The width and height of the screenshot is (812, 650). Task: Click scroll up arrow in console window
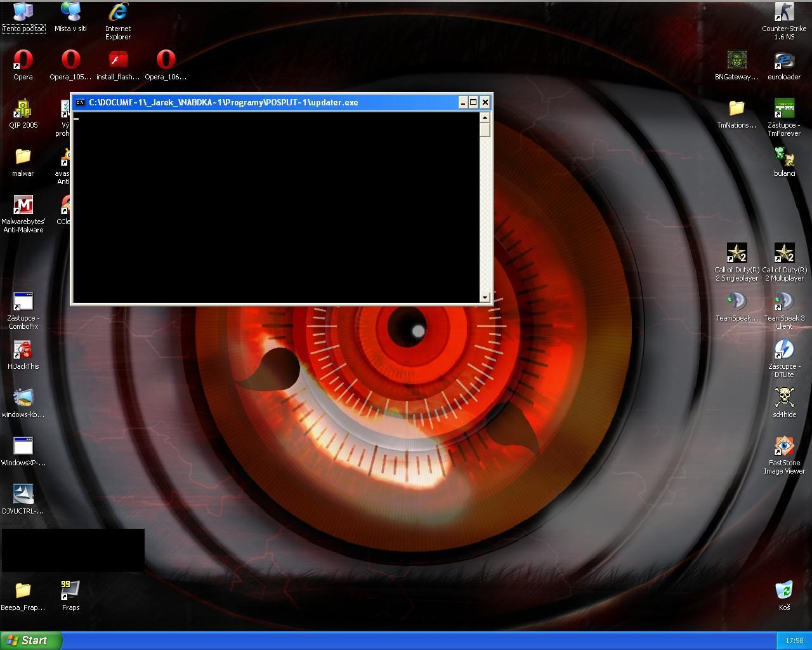coord(485,117)
